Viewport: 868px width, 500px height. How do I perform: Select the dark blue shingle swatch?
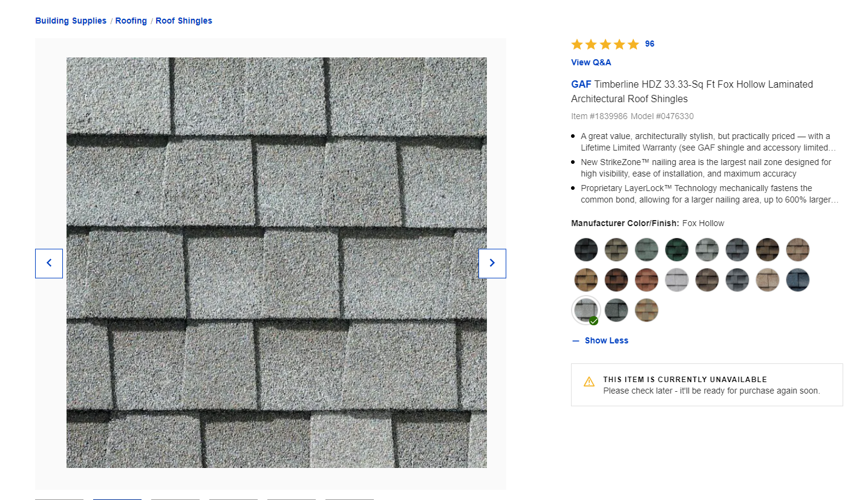coord(798,280)
